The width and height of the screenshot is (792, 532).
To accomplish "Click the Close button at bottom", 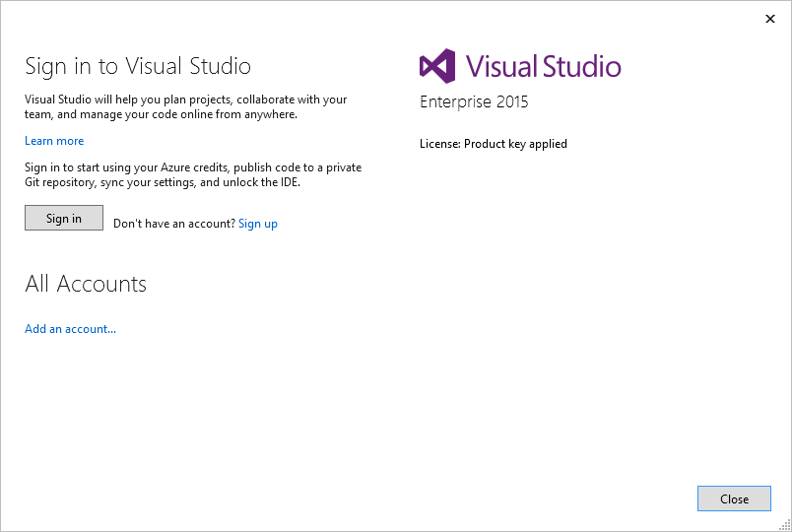I will 734,499.
